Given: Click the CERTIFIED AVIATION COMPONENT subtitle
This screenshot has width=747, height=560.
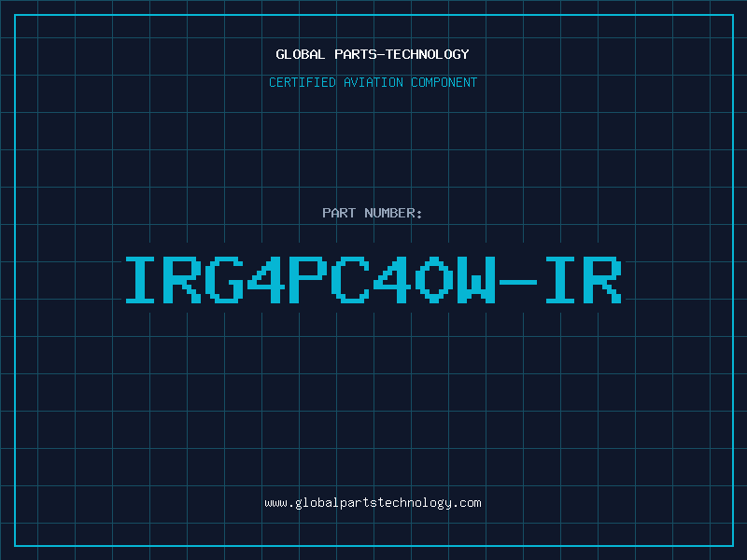Looking at the screenshot, I should (373, 82).
